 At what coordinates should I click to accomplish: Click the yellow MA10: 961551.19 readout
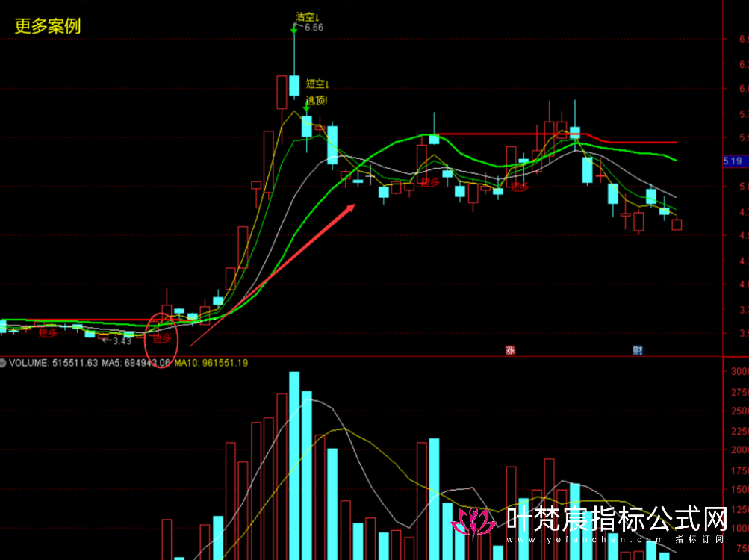pos(211,363)
